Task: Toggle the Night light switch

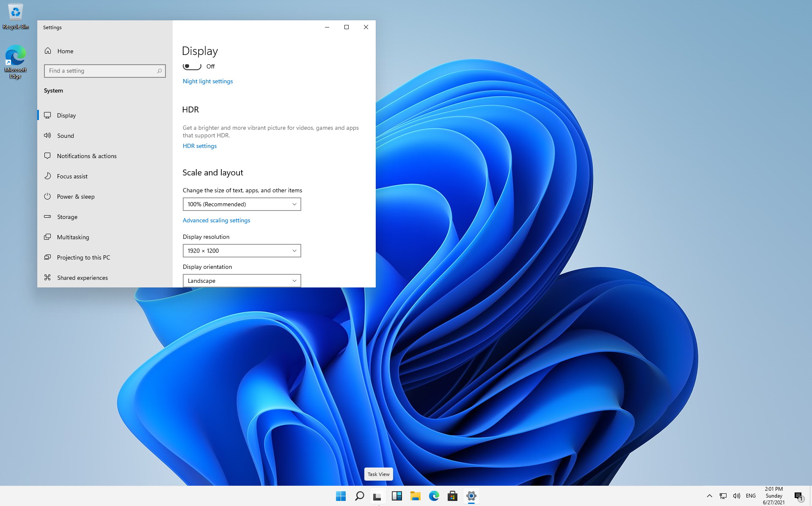Action: point(192,66)
